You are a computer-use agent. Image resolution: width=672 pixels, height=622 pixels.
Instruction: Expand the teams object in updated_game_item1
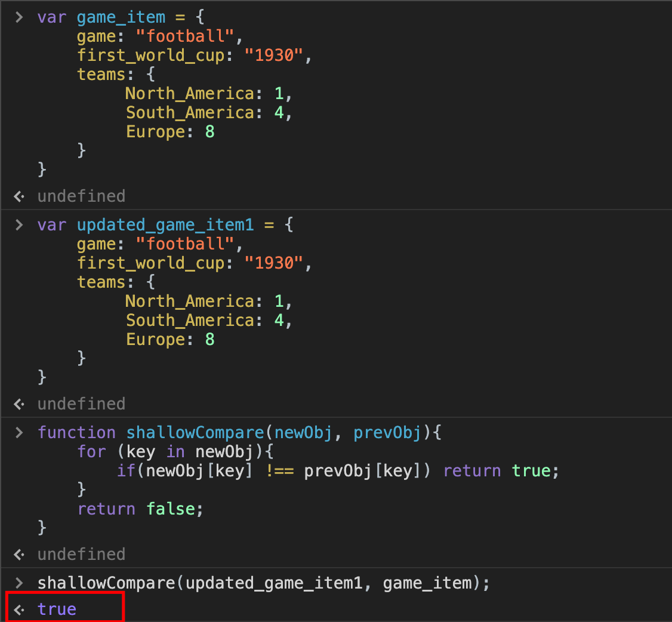[x=101, y=282]
